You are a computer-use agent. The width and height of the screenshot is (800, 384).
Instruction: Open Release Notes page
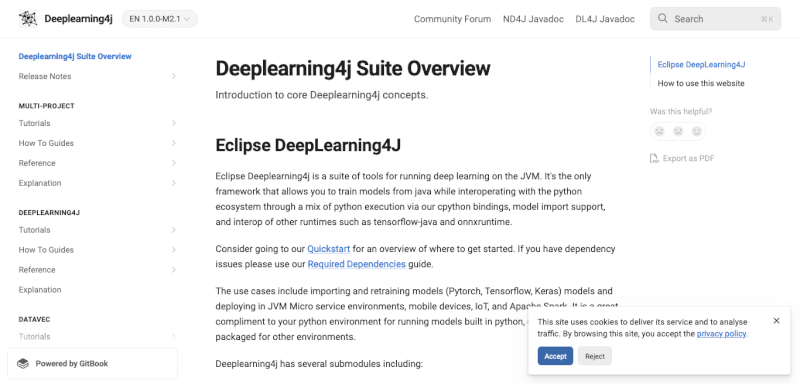pos(45,76)
